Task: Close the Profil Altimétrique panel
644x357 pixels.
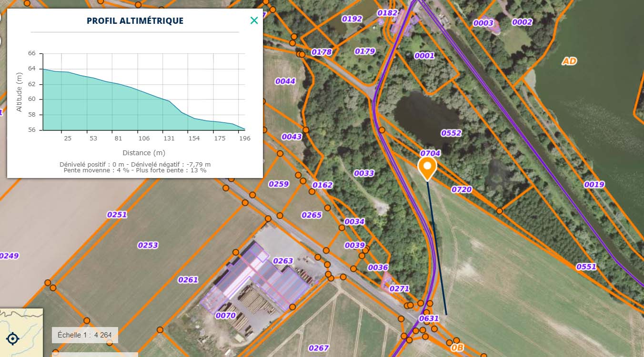Action: (254, 20)
